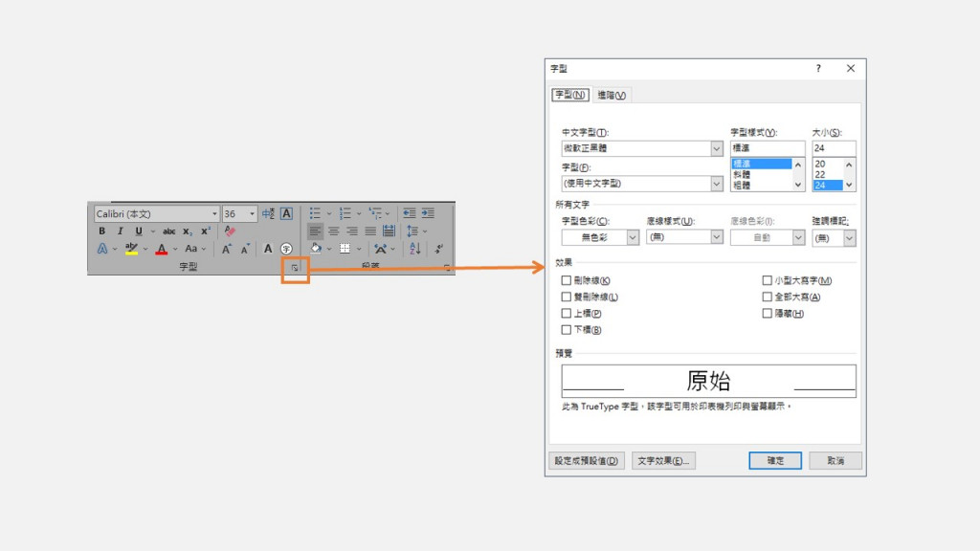Apply character shading (bold A icon)
The image size is (980, 551).
(x=268, y=249)
